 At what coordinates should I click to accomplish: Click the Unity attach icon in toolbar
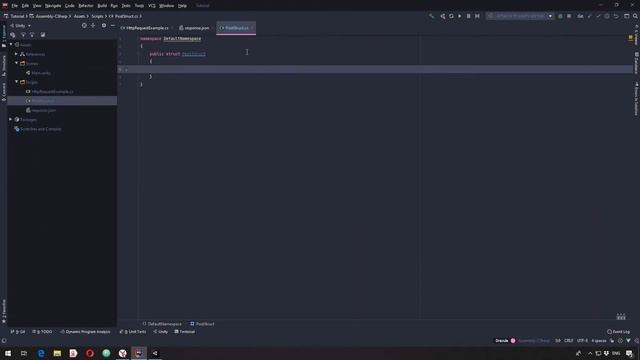tap(442, 16)
